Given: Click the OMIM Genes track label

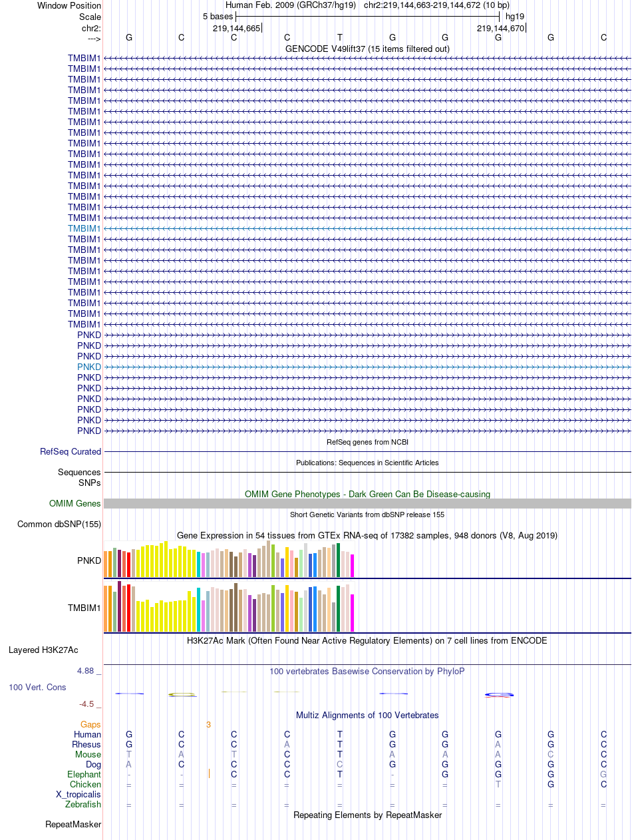Looking at the screenshot, I should click(75, 504).
